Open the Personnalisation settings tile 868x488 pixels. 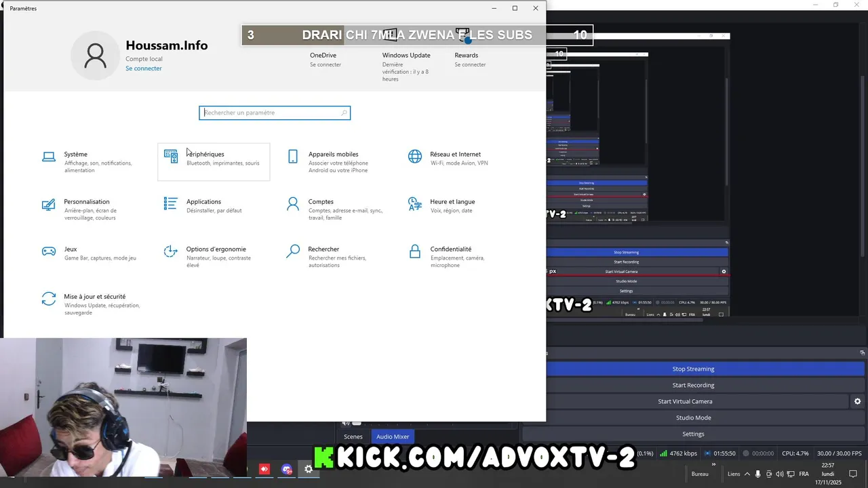(x=92, y=209)
